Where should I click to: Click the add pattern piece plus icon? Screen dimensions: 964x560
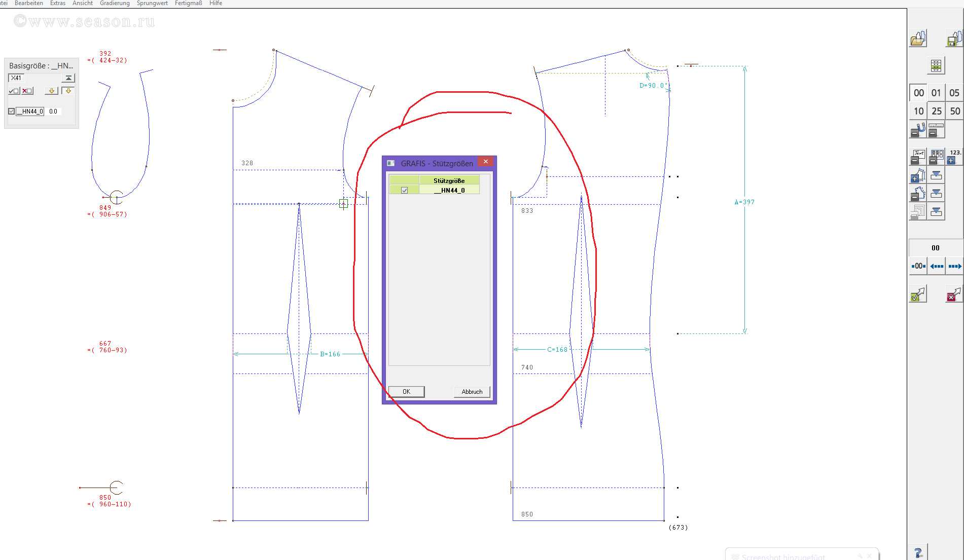tap(918, 175)
